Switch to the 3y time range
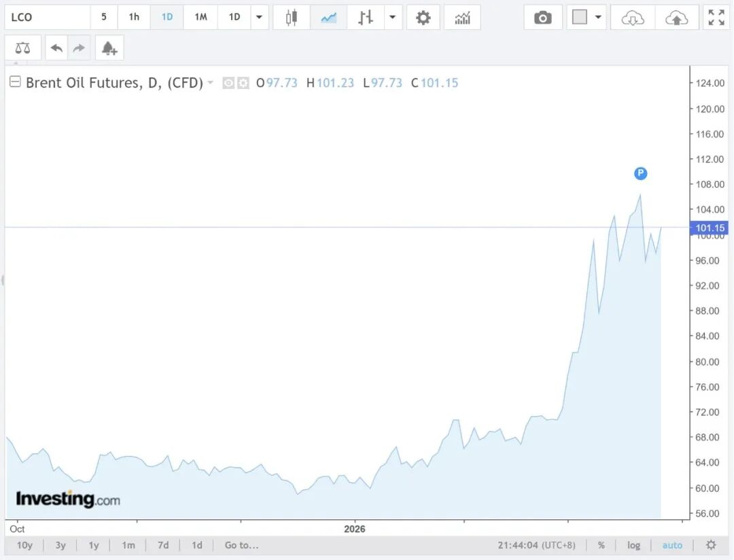The width and height of the screenshot is (734, 560). point(60,545)
